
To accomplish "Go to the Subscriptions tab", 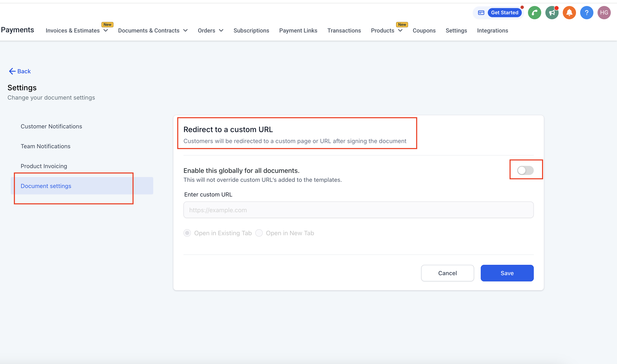I will [x=251, y=30].
